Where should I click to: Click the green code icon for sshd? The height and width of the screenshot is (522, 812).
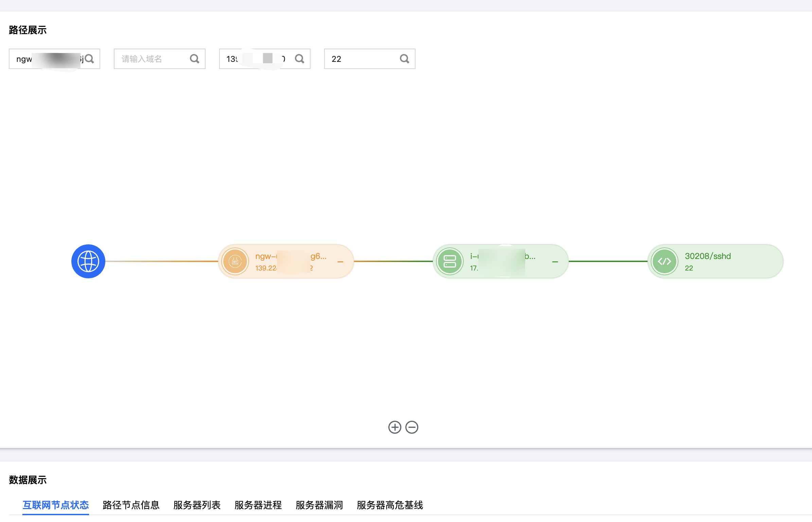click(664, 261)
